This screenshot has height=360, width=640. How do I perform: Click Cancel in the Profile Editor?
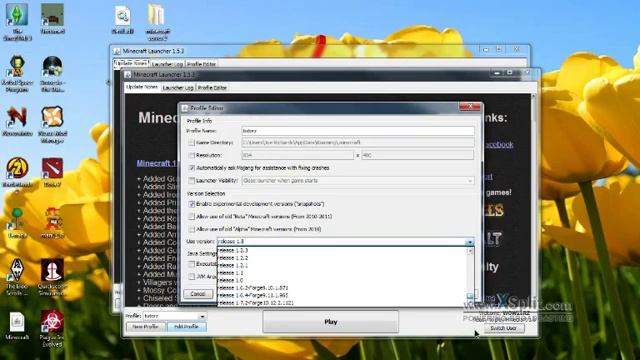198,294
